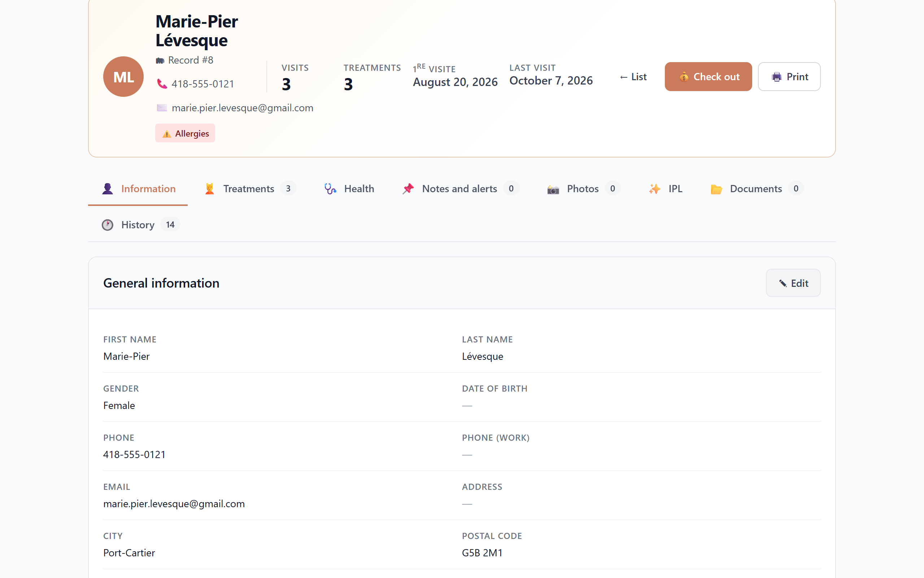Click the pushpin icon on Notes and alerts
This screenshot has height=578, width=924.
pos(408,189)
